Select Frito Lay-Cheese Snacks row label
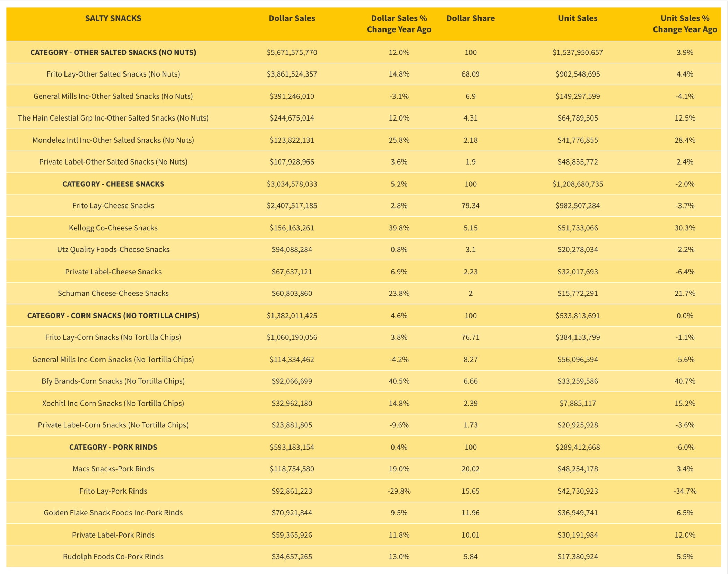The height and width of the screenshot is (574, 728). pyautogui.click(x=113, y=206)
